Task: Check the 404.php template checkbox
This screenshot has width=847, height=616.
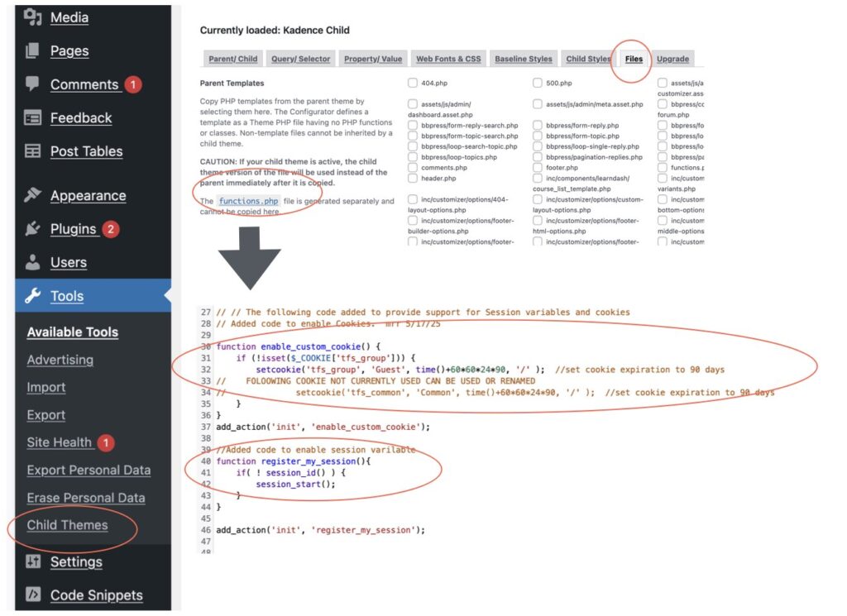Action: click(413, 83)
